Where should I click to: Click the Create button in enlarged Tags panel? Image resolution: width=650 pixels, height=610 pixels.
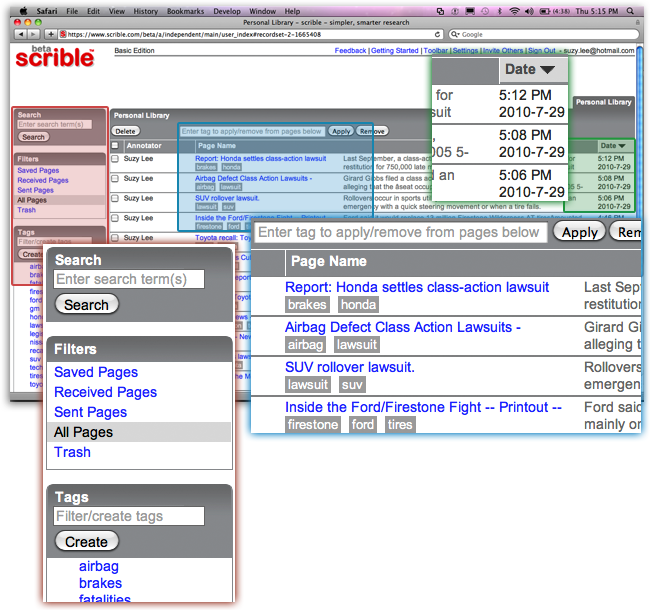click(x=87, y=542)
